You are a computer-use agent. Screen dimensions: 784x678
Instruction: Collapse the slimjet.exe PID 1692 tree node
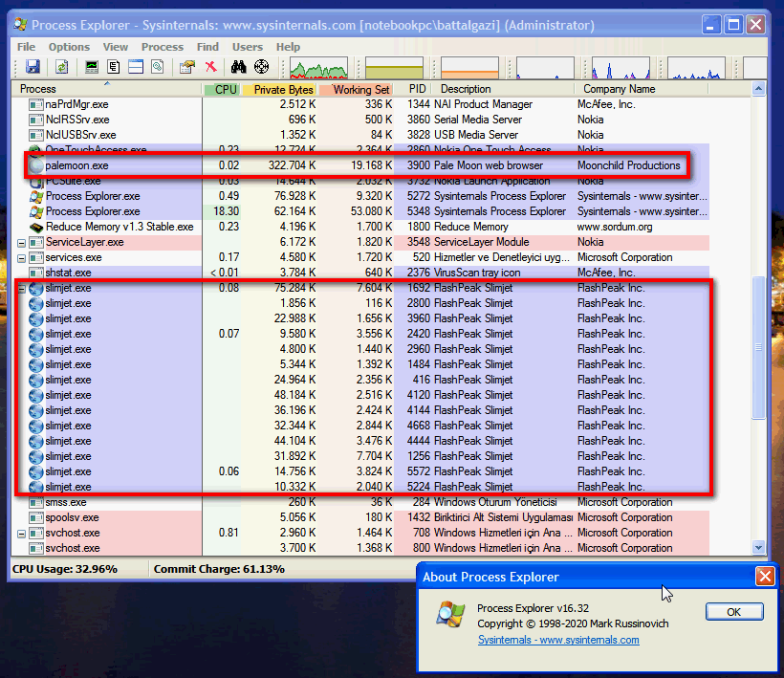[x=21, y=289]
